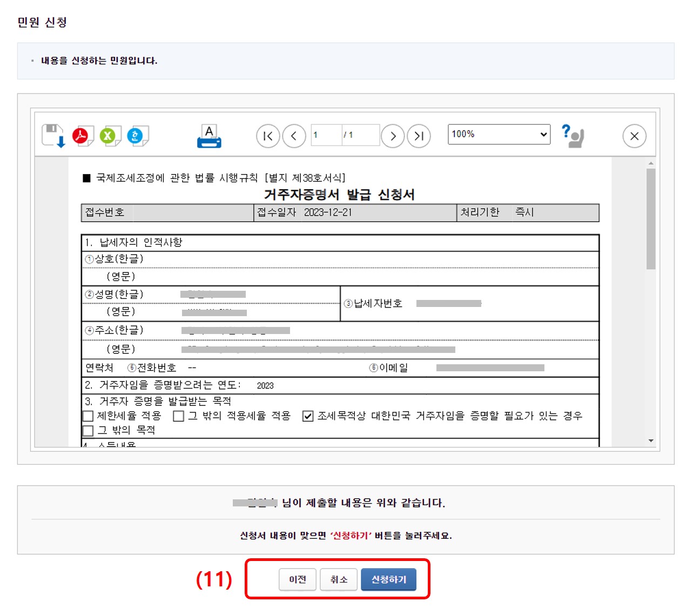Check the 제한세율 적용 checkbox
Screen dimensions: 700x608
pos(87,416)
